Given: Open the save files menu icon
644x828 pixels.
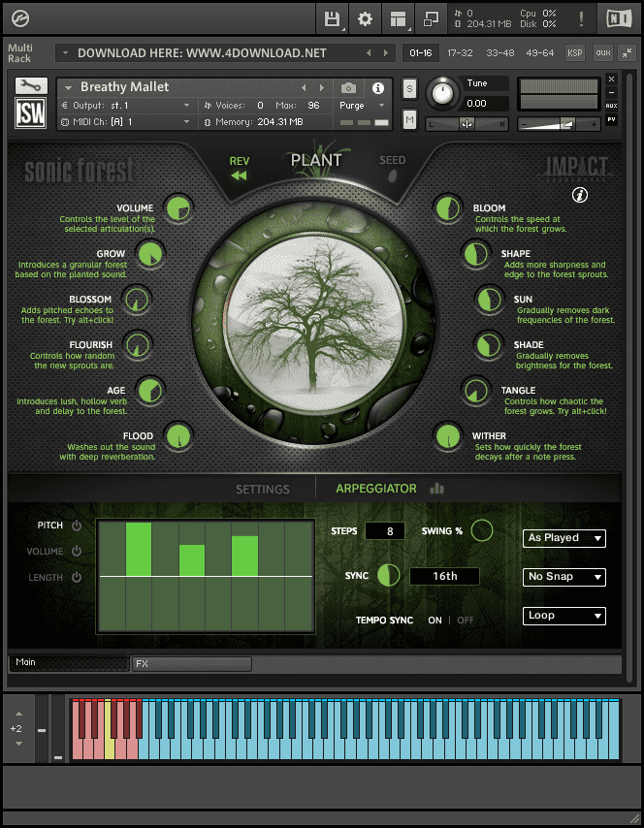Looking at the screenshot, I should [332, 19].
